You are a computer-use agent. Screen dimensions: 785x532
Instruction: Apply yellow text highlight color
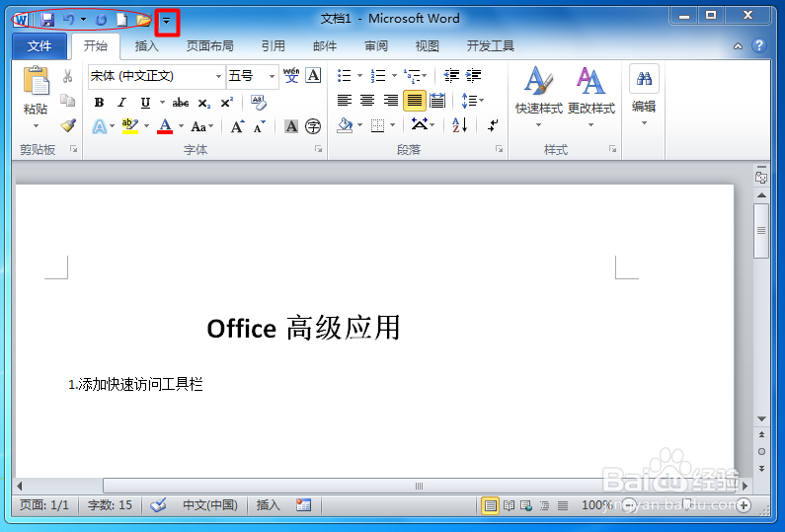pos(130,126)
